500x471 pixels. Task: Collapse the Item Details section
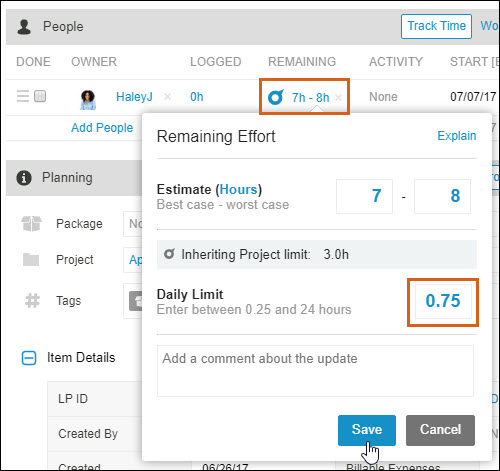tap(29, 358)
